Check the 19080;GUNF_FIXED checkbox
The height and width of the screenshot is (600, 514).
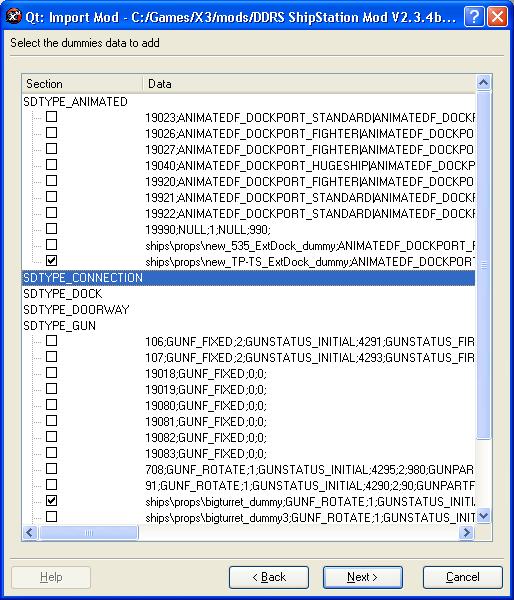coord(51,405)
